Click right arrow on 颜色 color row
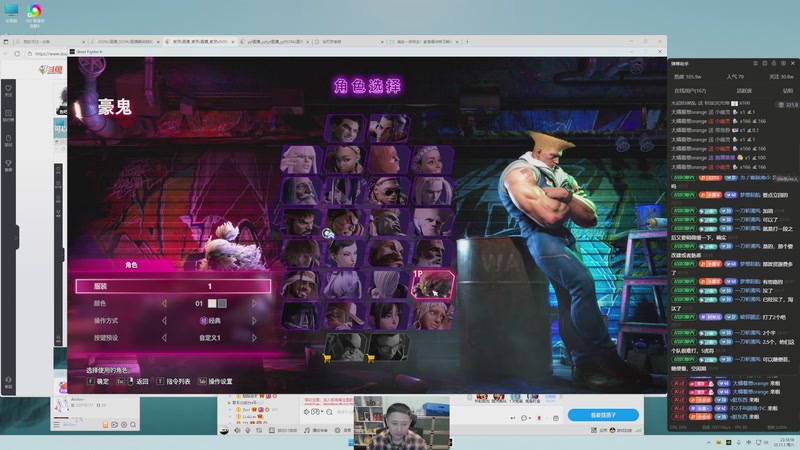800x450 pixels. pos(254,304)
